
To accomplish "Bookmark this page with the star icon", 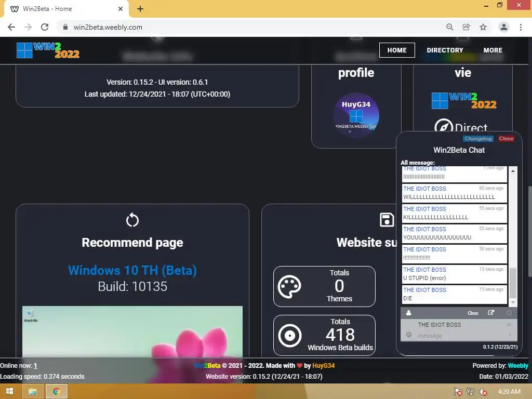I will point(483,27).
